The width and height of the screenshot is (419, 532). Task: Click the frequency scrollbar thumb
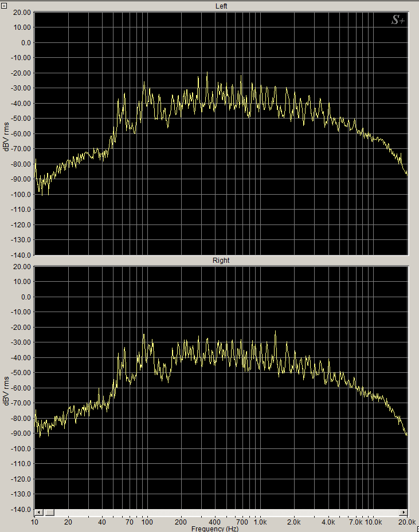click(x=49, y=512)
